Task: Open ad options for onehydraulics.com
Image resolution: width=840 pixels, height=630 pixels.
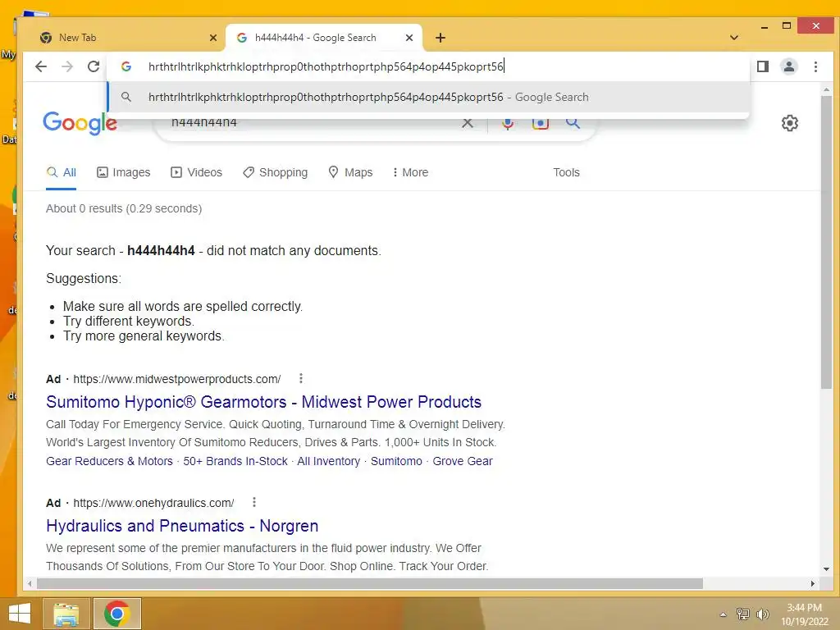Action: click(254, 503)
